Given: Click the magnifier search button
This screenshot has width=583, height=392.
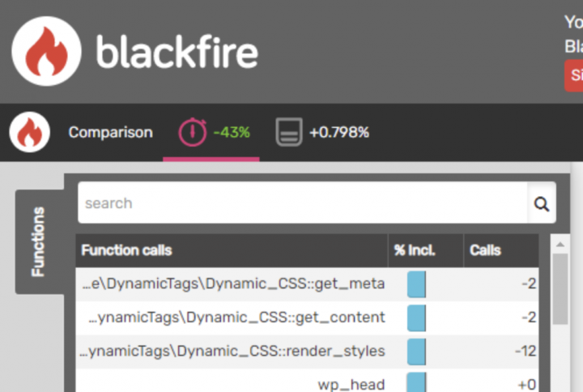Looking at the screenshot, I should point(542,203).
